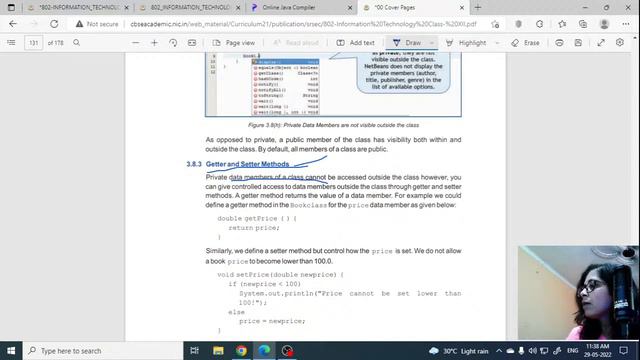Click the page number field

coord(33,42)
